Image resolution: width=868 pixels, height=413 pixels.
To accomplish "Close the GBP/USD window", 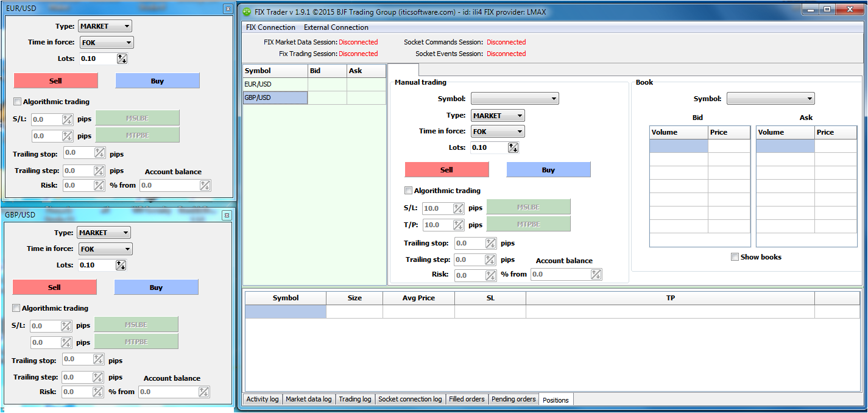I will [226, 215].
